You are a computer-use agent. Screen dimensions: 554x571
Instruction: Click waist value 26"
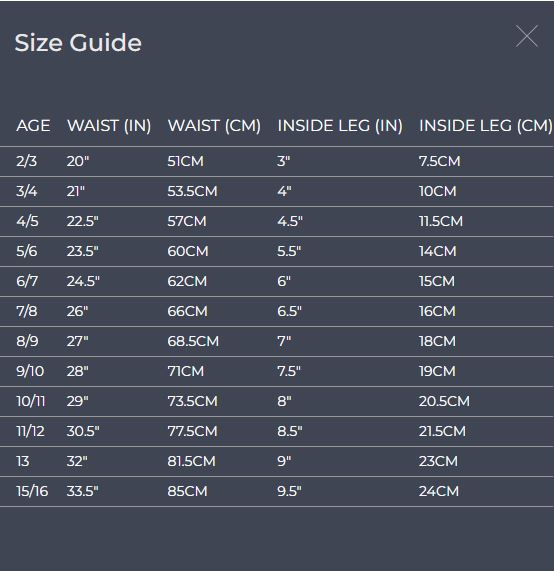[x=78, y=311]
